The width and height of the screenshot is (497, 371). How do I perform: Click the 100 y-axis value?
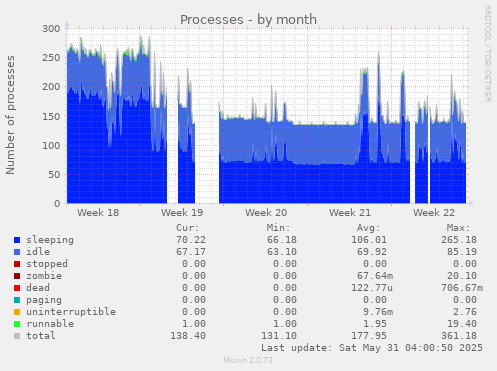51,145
